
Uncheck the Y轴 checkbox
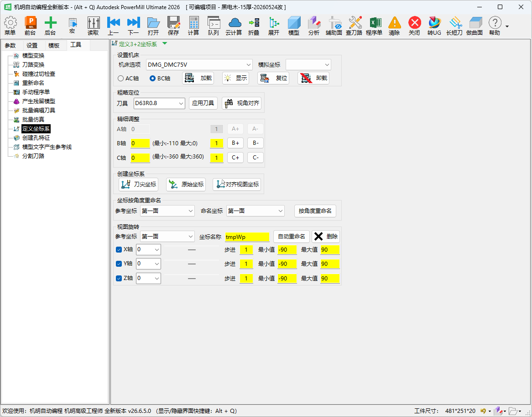119,264
